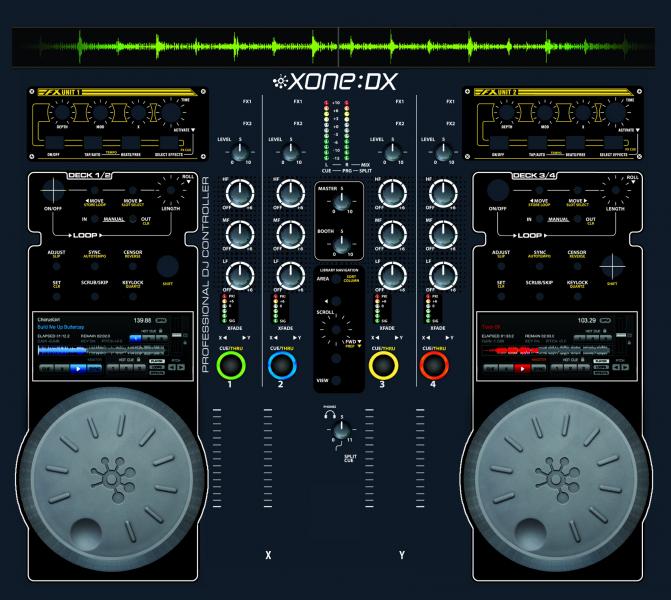Click the loop LENGTH encoder on Deck 1/2

(x=171, y=190)
